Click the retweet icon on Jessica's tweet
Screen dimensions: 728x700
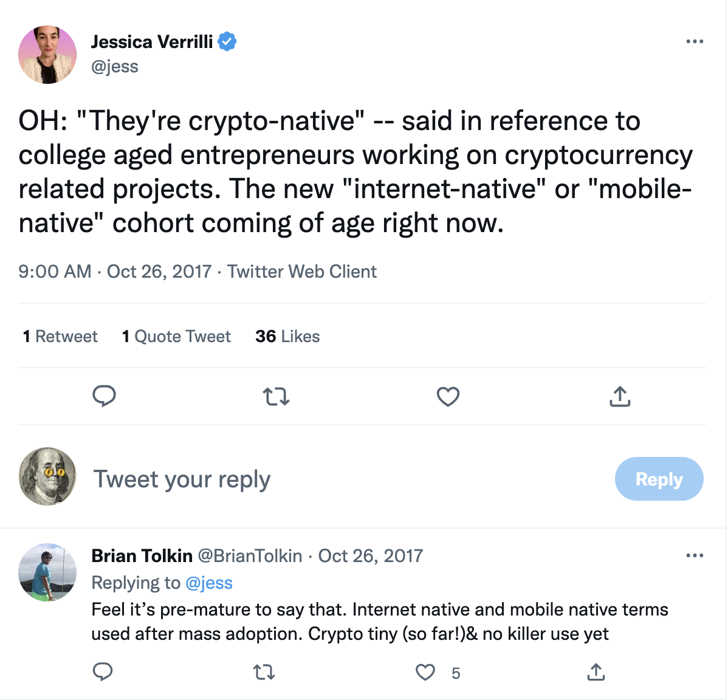(276, 396)
